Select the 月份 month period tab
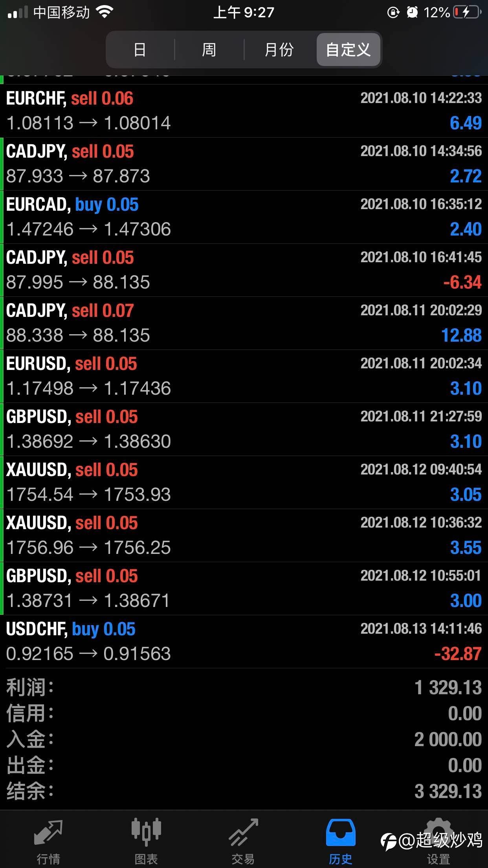Image resolution: width=488 pixels, height=868 pixels. pyautogui.click(x=279, y=50)
